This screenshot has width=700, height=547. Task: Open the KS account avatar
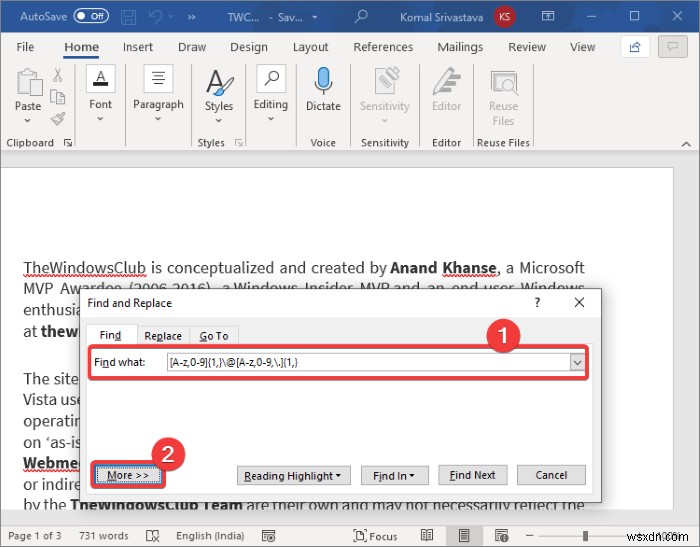504,17
